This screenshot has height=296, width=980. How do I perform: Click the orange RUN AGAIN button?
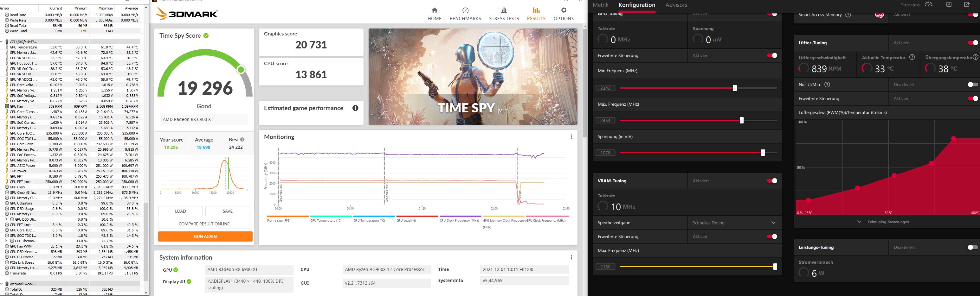pos(205,236)
